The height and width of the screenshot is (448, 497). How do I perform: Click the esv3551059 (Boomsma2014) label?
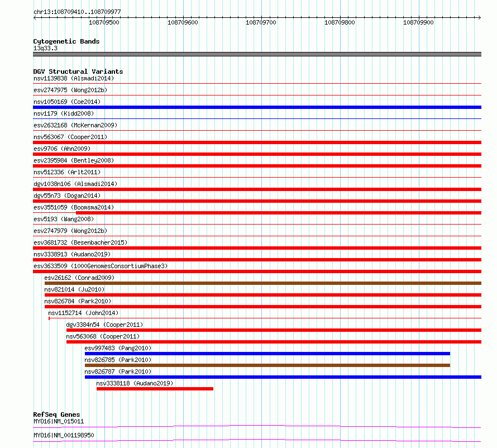[x=74, y=207]
